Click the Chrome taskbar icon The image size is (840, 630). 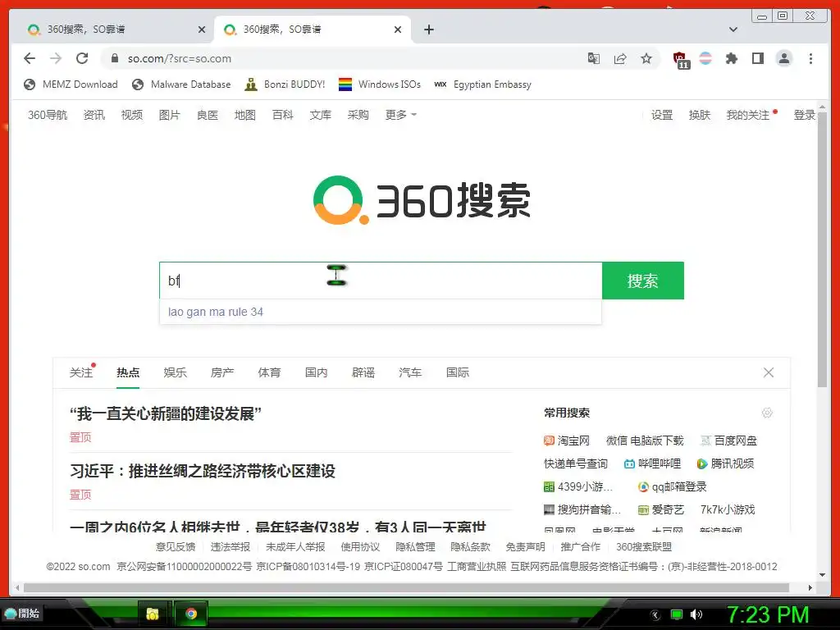191,614
